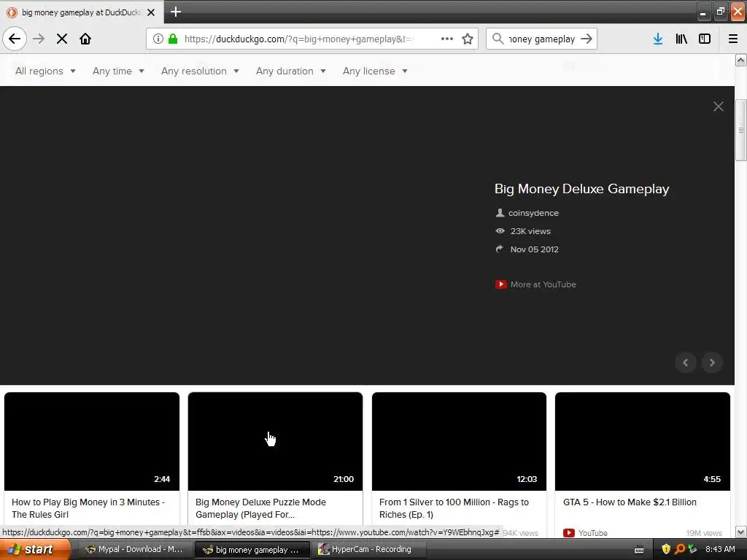Switch to HyperCam - Recording taskbar item
The image size is (747, 560).
click(x=367, y=549)
